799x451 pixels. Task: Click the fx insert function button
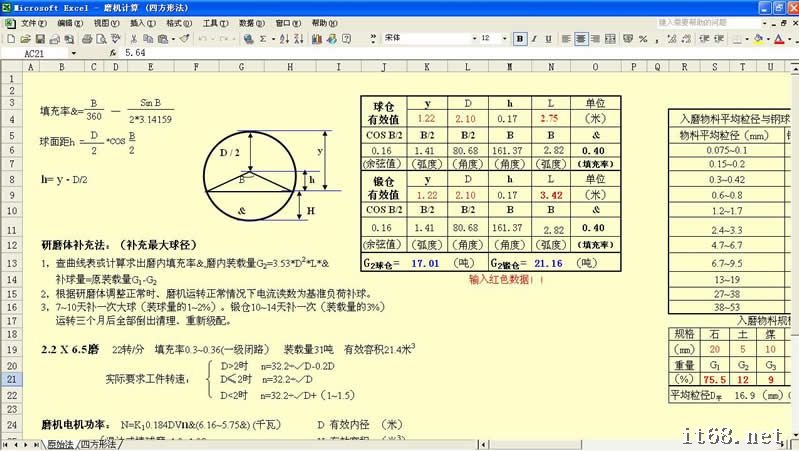[x=111, y=52]
